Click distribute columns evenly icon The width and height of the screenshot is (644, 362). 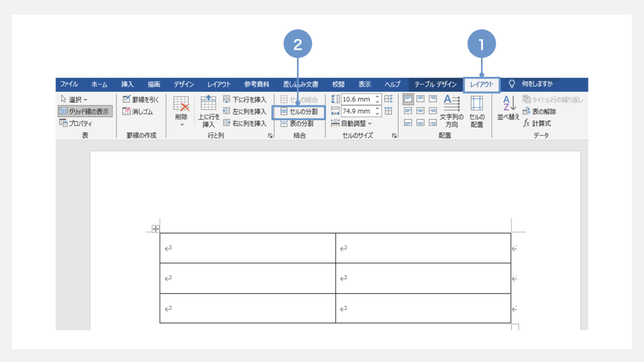click(388, 111)
